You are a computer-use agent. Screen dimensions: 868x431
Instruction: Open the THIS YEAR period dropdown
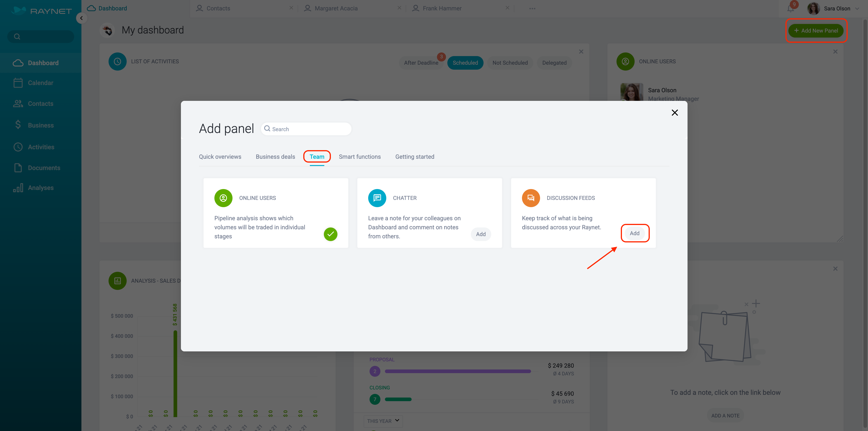383,421
